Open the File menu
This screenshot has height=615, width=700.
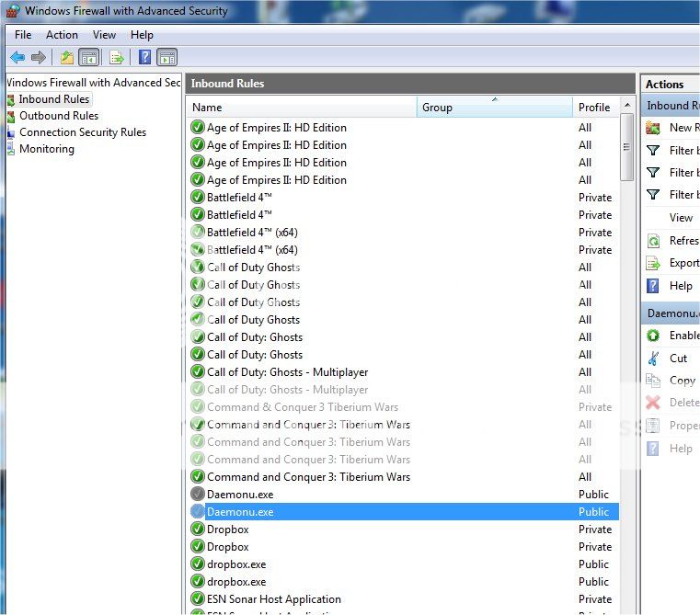coord(23,35)
